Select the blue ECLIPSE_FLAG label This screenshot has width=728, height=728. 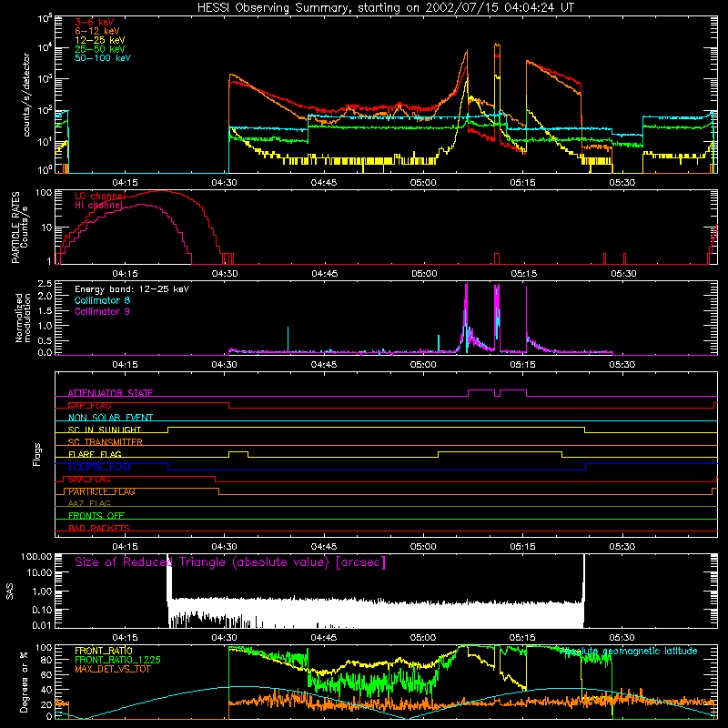pyautogui.click(x=99, y=467)
